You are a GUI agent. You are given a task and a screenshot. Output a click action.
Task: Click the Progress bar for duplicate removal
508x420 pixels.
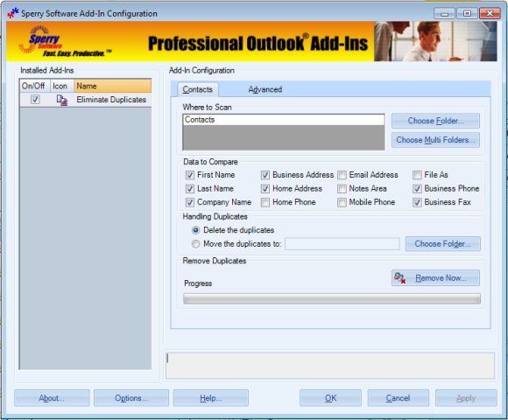(332, 298)
